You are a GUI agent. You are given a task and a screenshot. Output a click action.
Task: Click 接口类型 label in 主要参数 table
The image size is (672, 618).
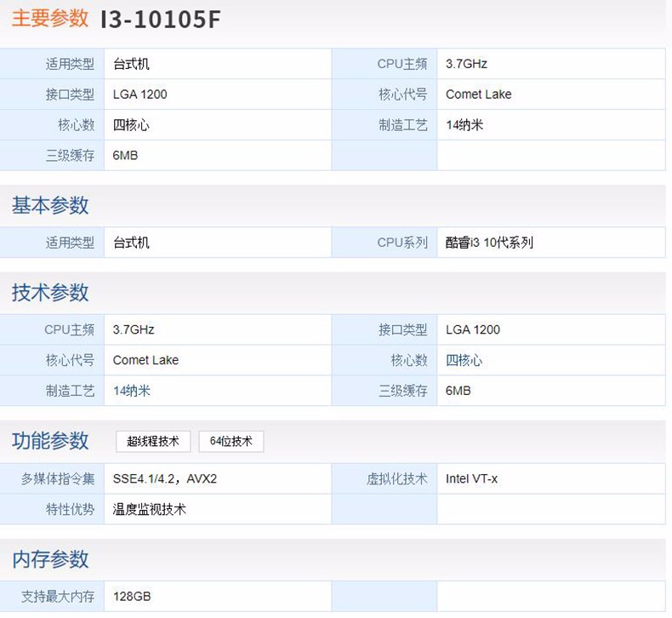71,94
